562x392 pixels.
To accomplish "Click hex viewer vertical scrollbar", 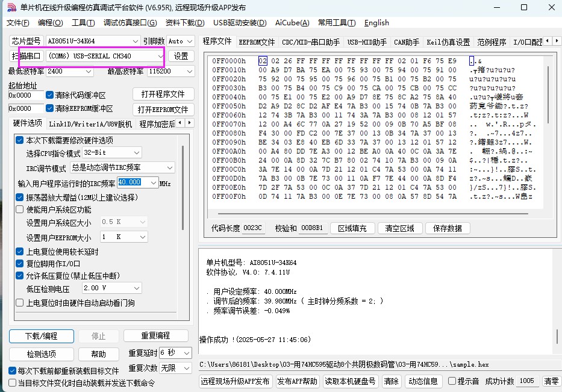I will coord(548,95).
